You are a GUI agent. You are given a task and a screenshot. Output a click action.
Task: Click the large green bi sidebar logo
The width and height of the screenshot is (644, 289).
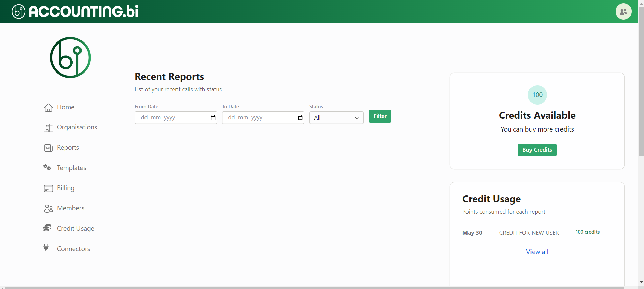click(70, 58)
